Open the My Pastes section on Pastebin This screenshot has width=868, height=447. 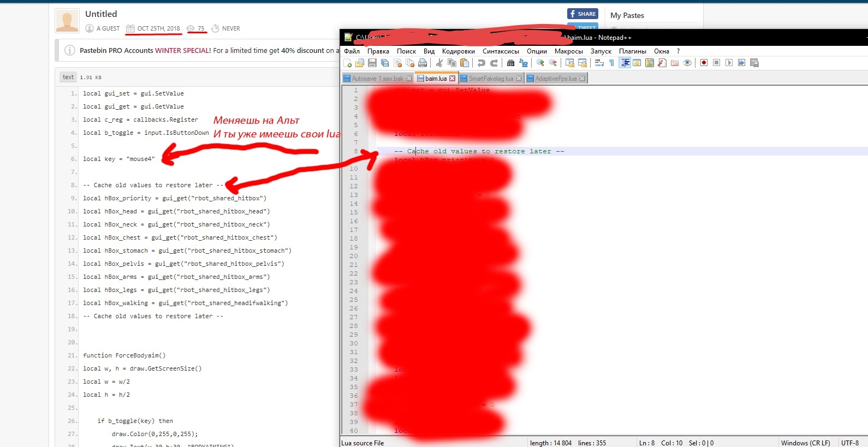(627, 15)
